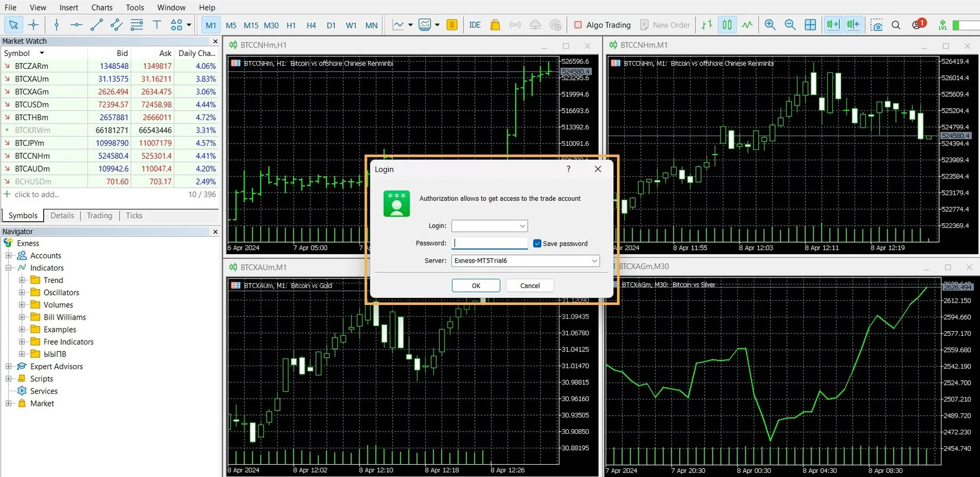The image size is (980, 477).
Task: Take a chart screenshot with camera icon
Action: [876, 24]
